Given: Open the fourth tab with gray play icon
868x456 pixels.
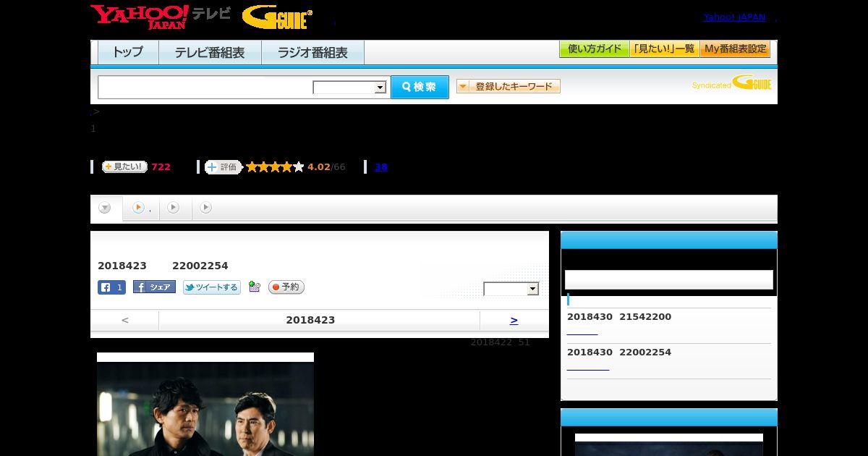Looking at the screenshot, I should pyautogui.click(x=206, y=208).
